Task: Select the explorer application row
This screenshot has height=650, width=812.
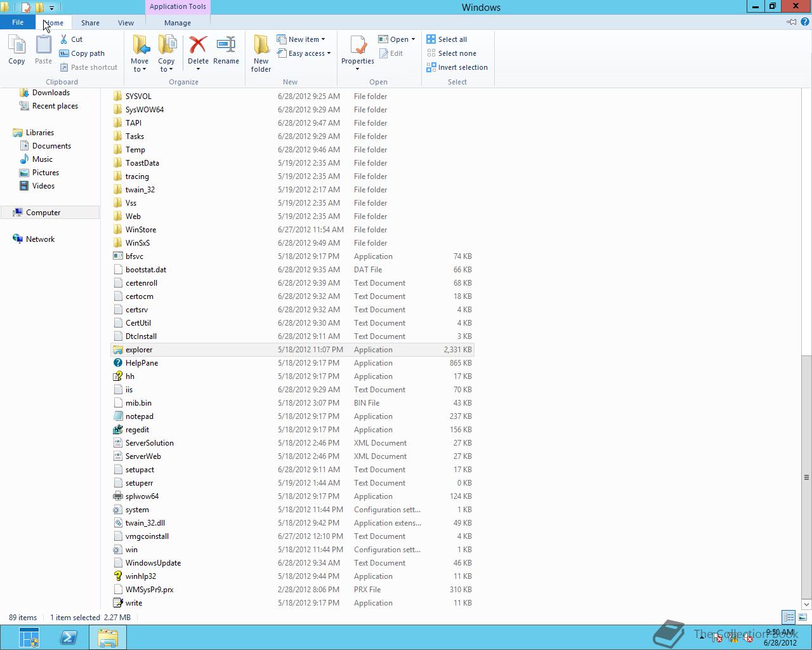Action: pyautogui.click(x=292, y=350)
